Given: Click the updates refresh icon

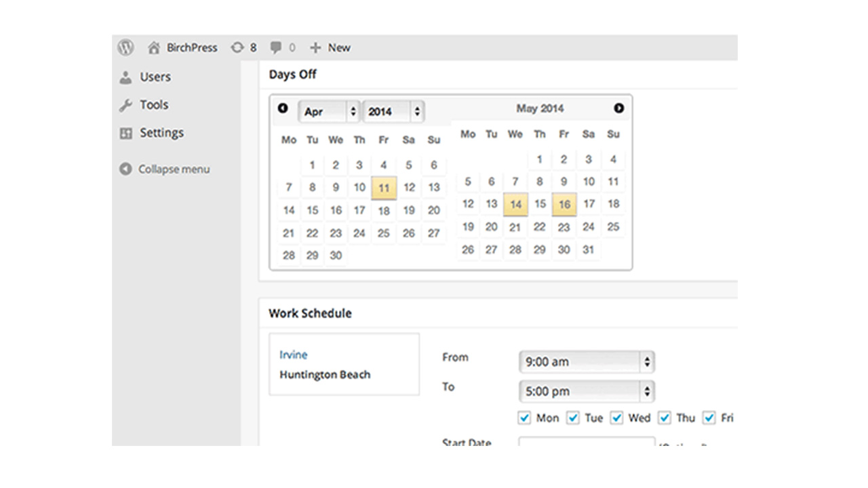Looking at the screenshot, I should [237, 47].
